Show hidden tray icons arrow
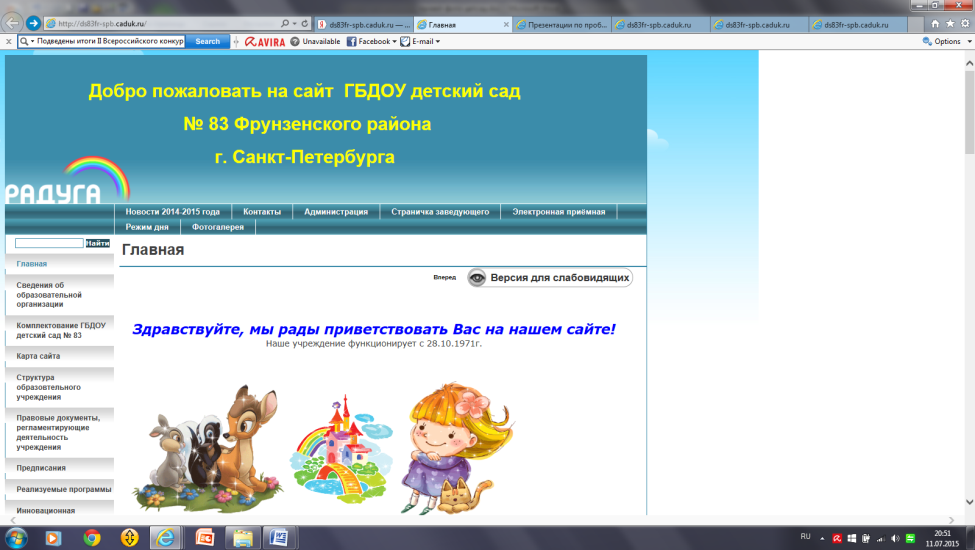The width and height of the screenshot is (975, 550). tap(822, 539)
